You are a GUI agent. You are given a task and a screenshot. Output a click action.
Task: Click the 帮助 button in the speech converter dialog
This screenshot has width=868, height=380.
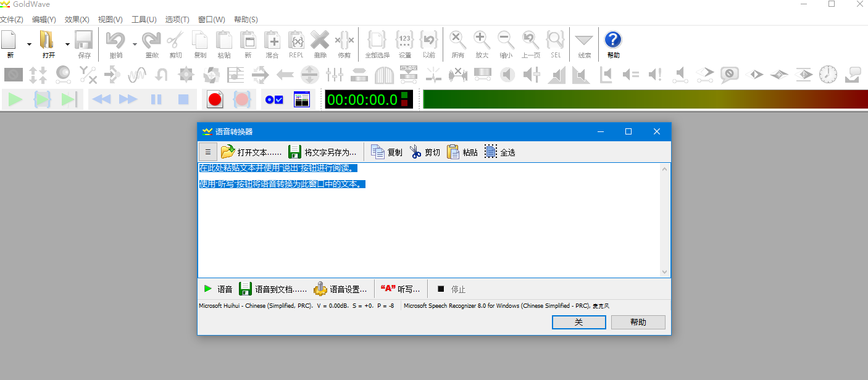pyautogui.click(x=638, y=322)
